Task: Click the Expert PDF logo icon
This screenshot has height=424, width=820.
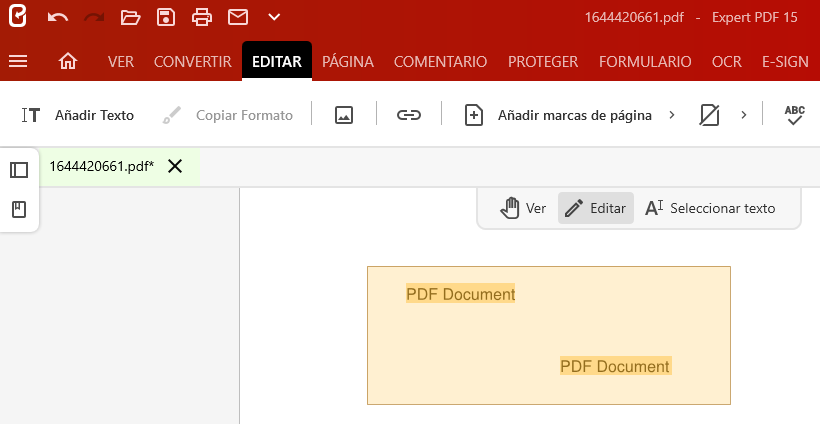Action: tap(17, 17)
